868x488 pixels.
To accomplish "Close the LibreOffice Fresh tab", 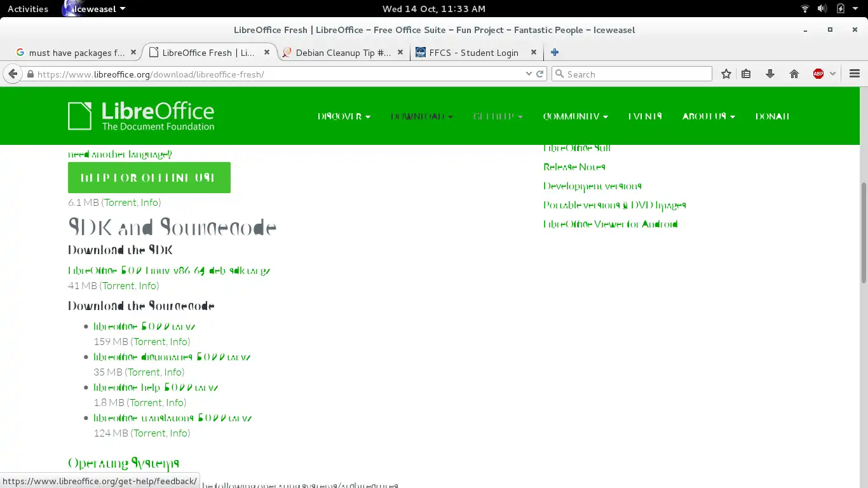I will pyautogui.click(x=267, y=53).
